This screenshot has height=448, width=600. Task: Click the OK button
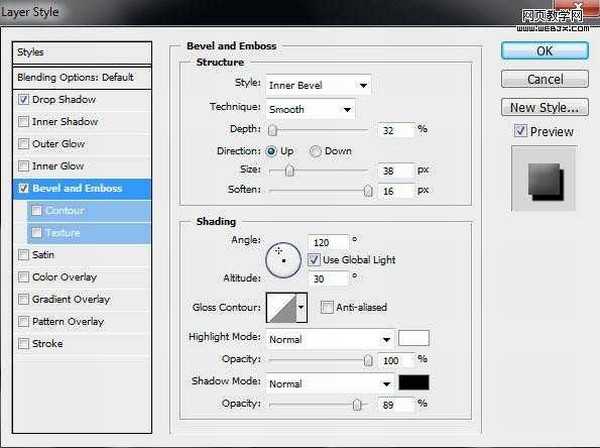pos(544,50)
